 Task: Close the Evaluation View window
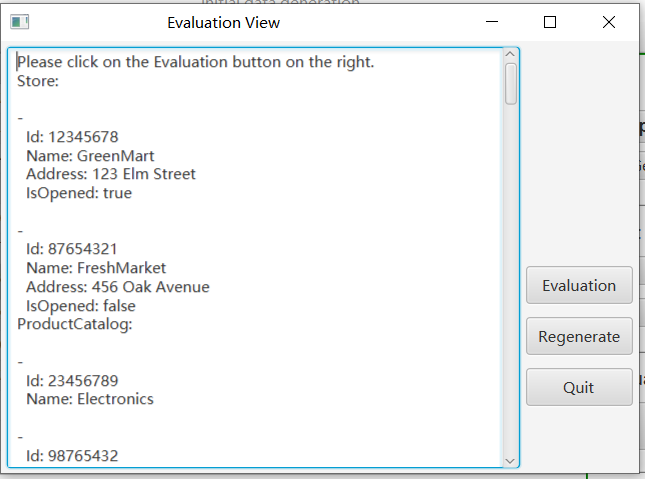coord(608,22)
